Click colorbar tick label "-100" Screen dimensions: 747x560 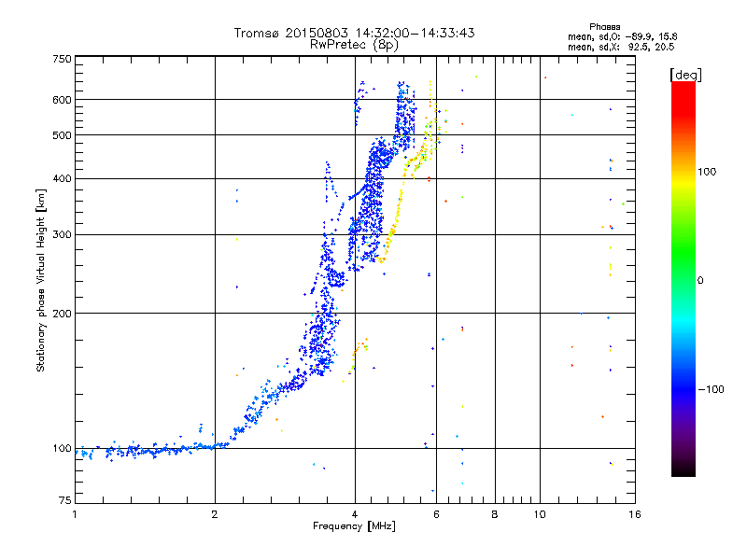tap(711, 389)
